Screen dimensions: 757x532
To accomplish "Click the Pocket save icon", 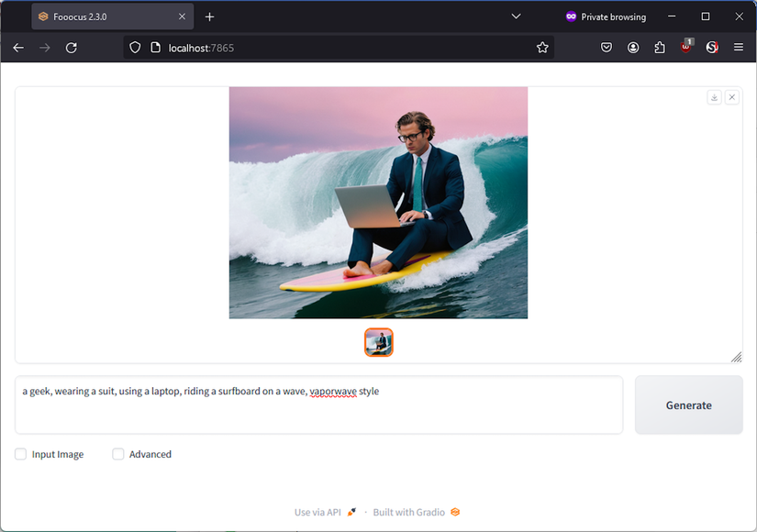I will pyautogui.click(x=607, y=48).
